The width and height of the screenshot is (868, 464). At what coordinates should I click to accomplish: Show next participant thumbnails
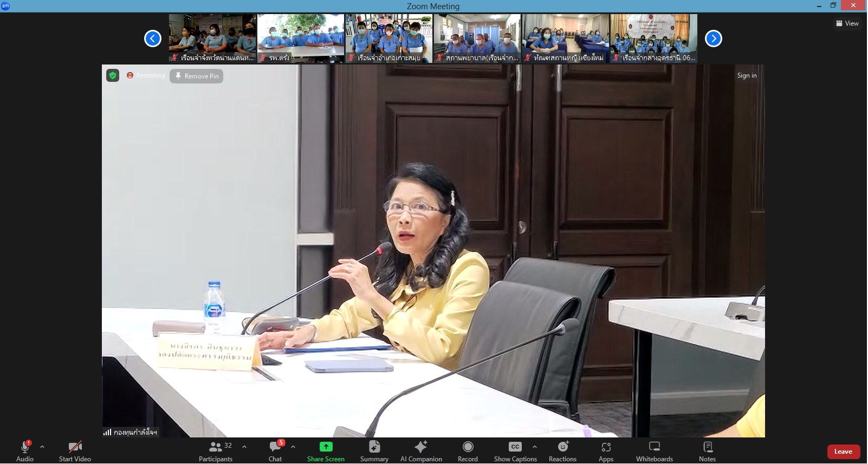click(x=713, y=38)
